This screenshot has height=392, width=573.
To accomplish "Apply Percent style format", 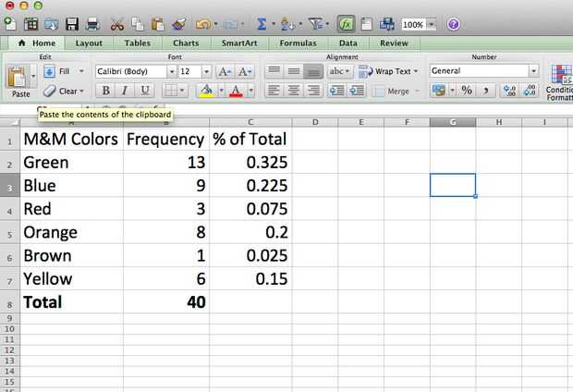I will [467, 91].
